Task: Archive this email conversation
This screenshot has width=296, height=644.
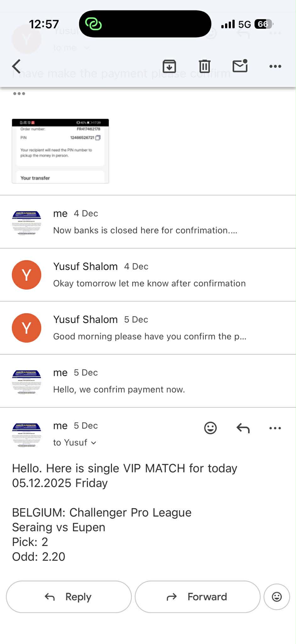Action: (x=169, y=66)
